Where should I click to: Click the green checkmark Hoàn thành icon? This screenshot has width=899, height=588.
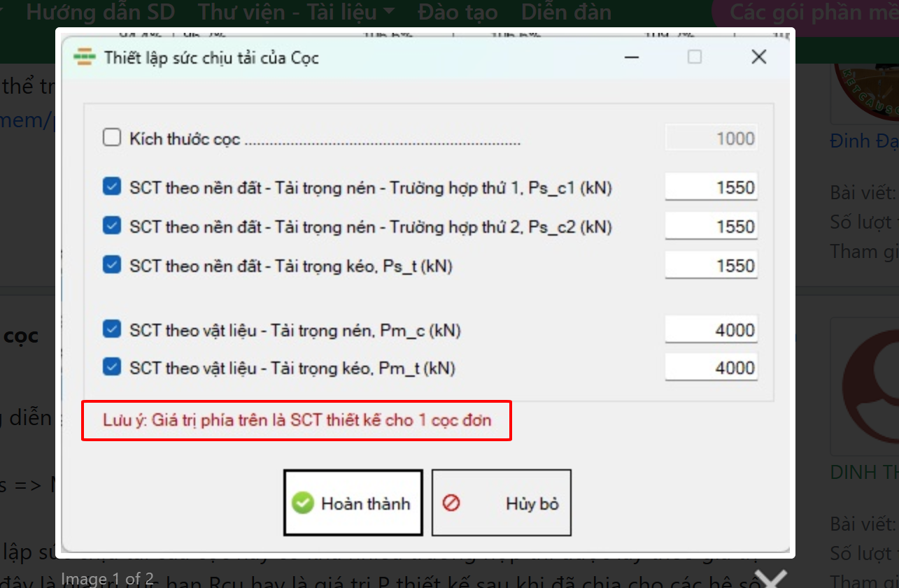(x=302, y=503)
